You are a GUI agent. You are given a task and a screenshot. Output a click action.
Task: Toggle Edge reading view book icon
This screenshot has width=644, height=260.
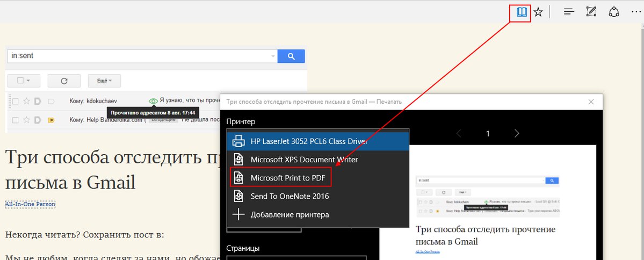point(521,13)
